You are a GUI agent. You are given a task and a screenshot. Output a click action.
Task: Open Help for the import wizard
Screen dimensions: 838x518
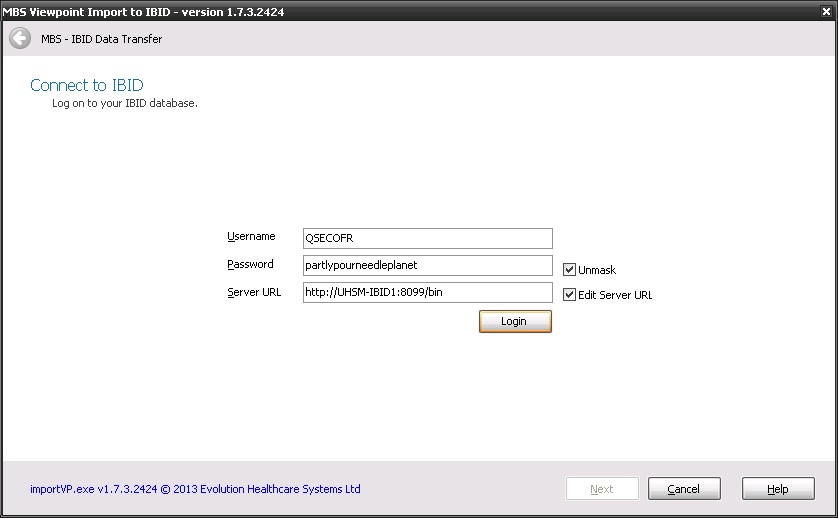pyautogui.click(x=777, y=489)
